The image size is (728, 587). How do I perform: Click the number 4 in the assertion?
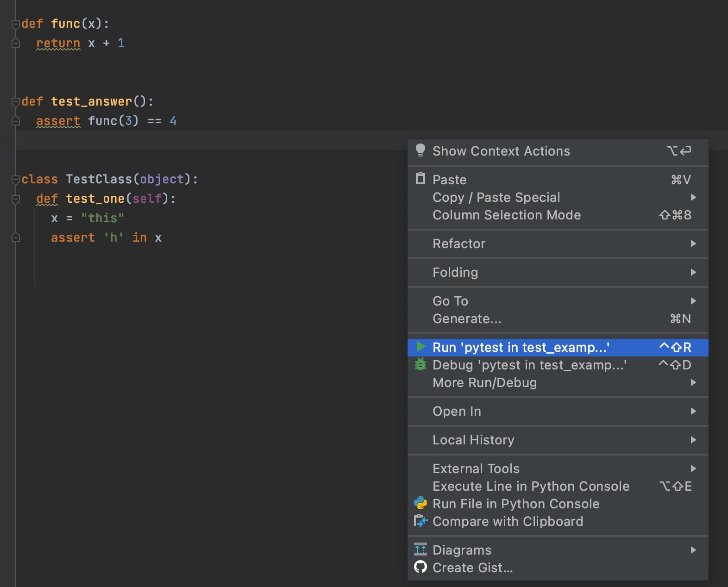[x=173, y=121]
